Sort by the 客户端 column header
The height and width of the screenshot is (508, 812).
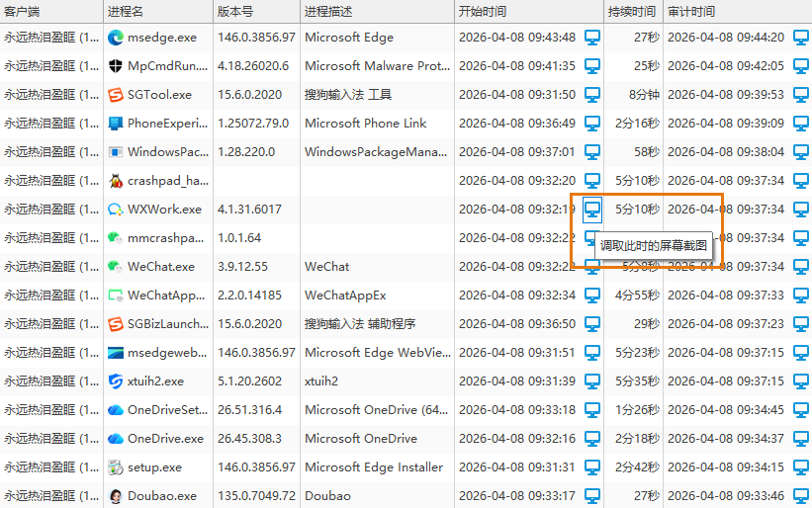pyautogui.click(x=51, y=12)
